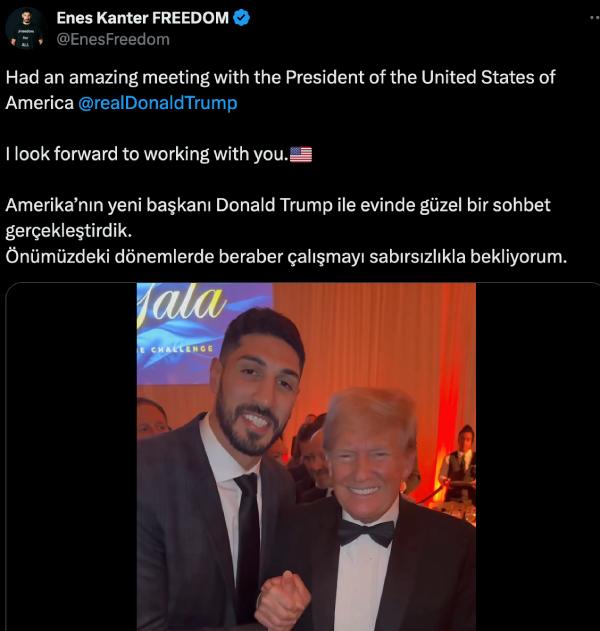Open the Enes Kanter FREEDOM profile avatar

[25, 28]
